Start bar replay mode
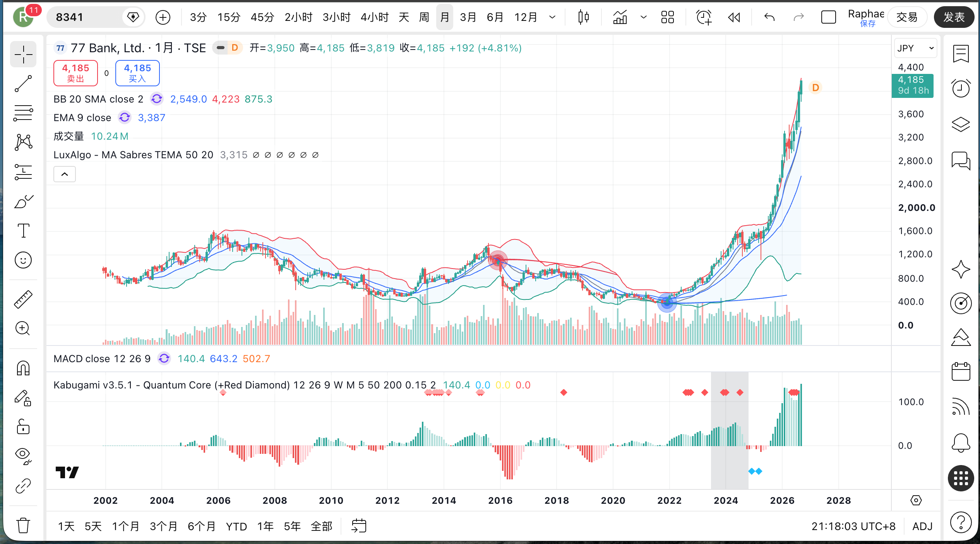980x544 pixels. pyautogui.click(x=734, y=17)
